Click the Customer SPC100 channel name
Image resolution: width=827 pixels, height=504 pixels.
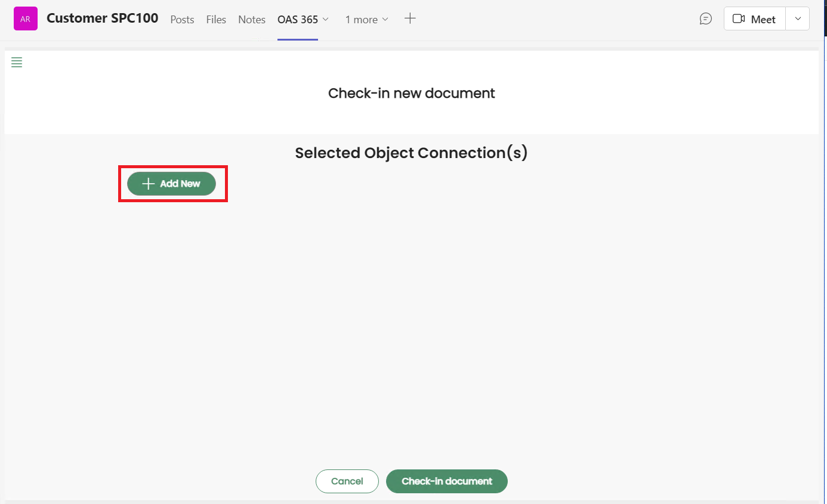pos(102,18)
